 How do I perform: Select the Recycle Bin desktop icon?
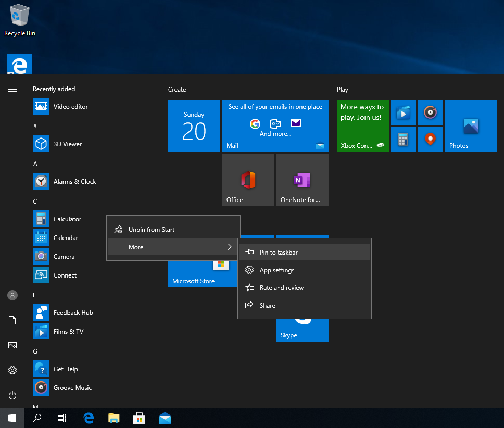pos(20,20)
